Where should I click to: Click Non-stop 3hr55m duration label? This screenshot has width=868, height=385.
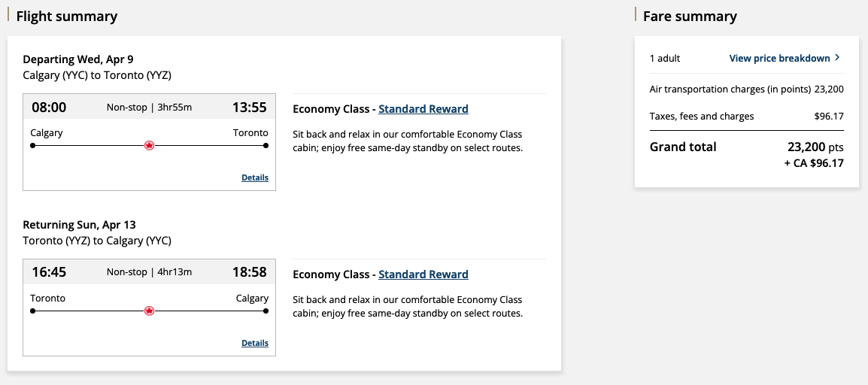click(150, 108)
